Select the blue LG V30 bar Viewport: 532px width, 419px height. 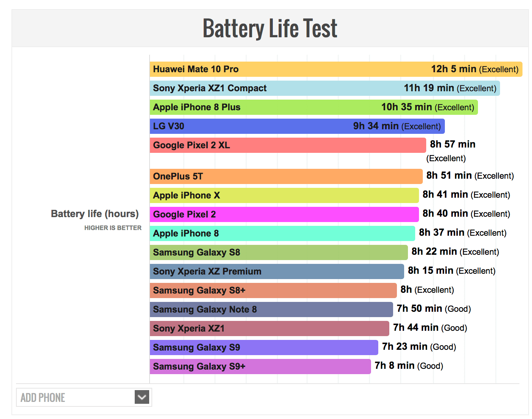tap(297, 126)
